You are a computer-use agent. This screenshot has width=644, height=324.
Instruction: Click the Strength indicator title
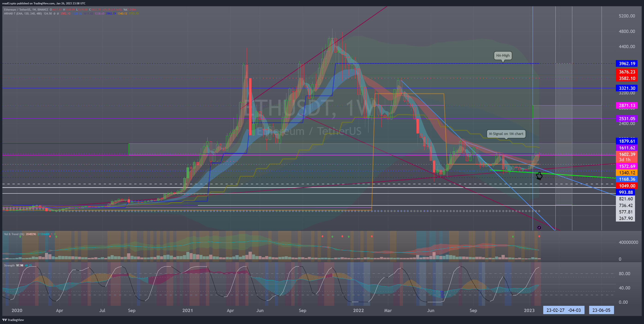(9, 265)
